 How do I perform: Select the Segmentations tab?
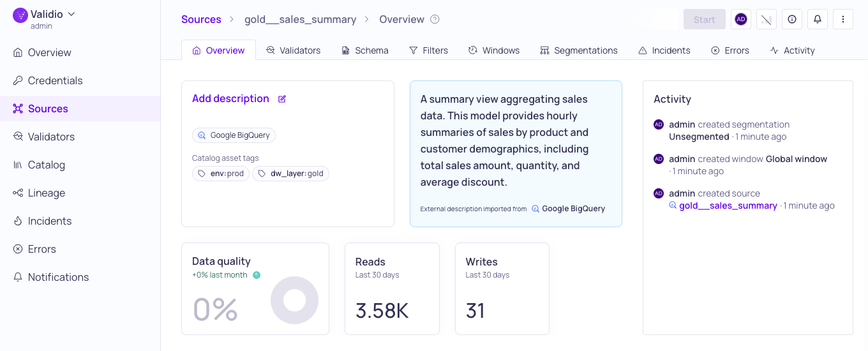[578, 50]
